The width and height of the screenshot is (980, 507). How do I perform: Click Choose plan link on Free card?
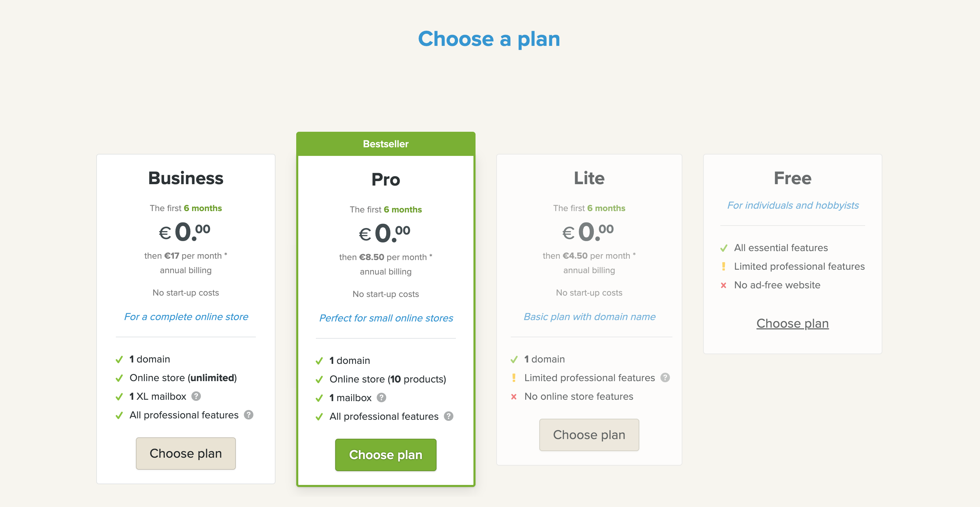pos(792,323)
